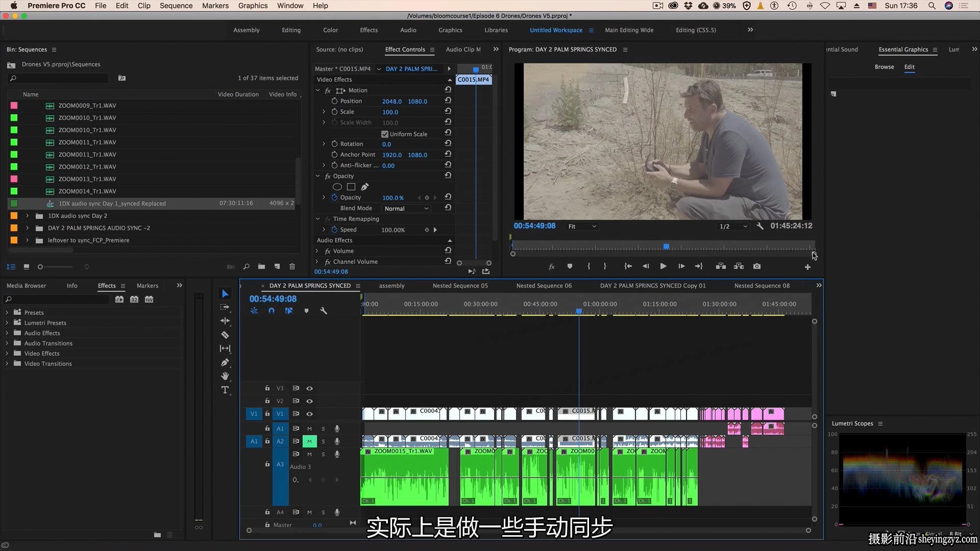
Task: Toggle V3 track output eye
Action: pyautogui.click(x=309, y=388)
